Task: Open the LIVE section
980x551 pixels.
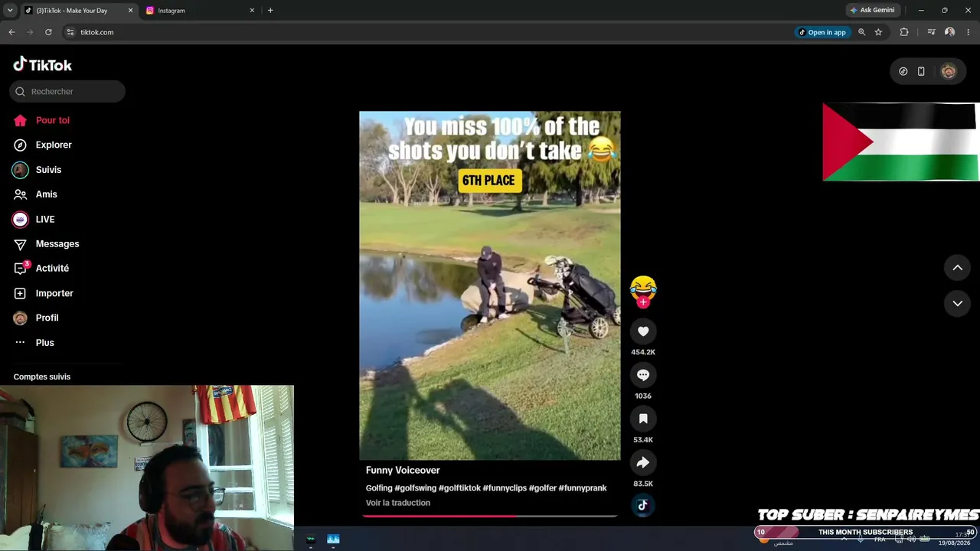Action: [x=34, y=219]
